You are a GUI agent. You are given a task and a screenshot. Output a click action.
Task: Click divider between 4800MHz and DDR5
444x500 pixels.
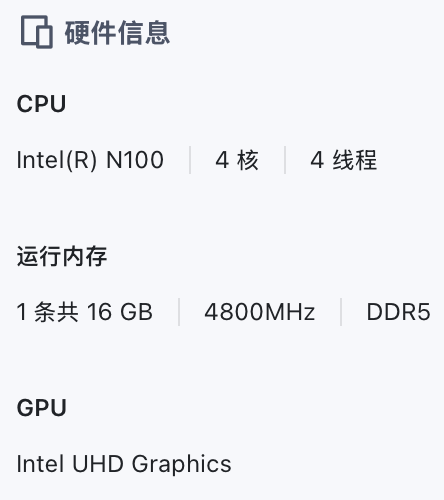[341, 312]
